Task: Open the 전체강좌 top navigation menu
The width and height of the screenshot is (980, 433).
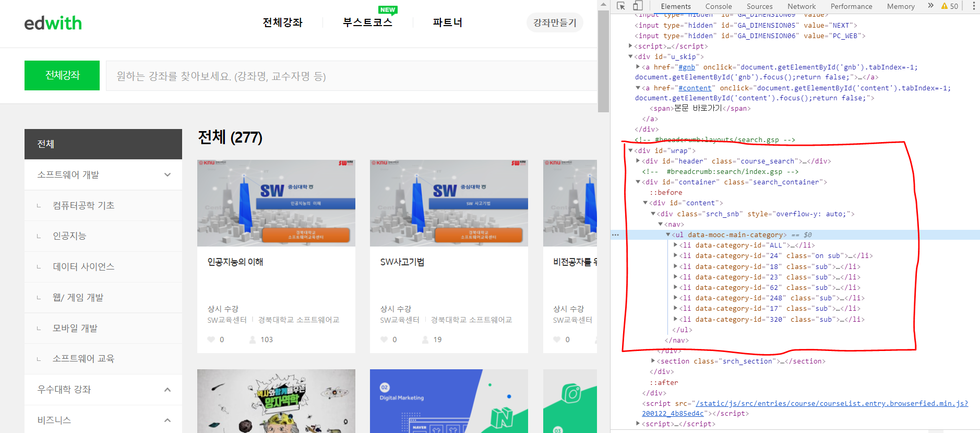Action: 282,22
